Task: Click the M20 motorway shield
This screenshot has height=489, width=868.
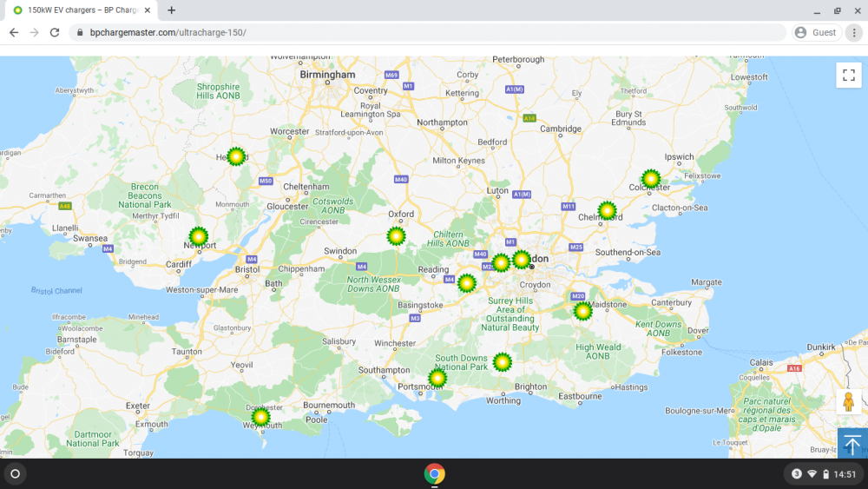Action: pyautogui.click(x=578, y=296)
